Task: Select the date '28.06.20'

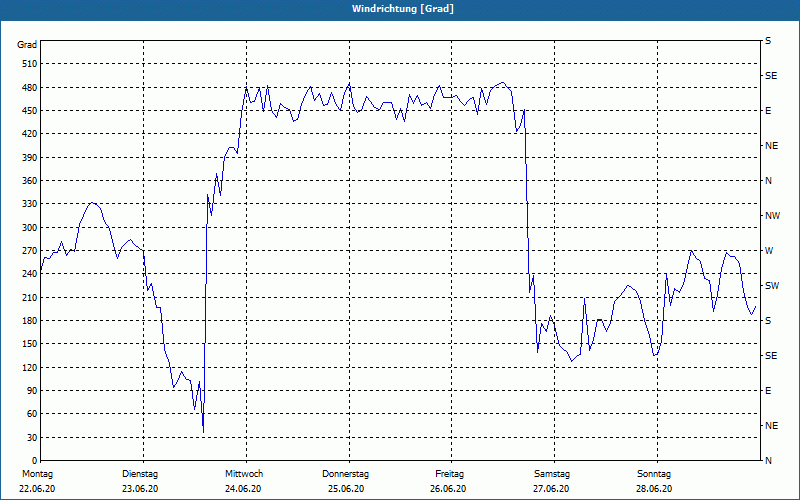Action: pyautogui.click(x=654, y=489)
